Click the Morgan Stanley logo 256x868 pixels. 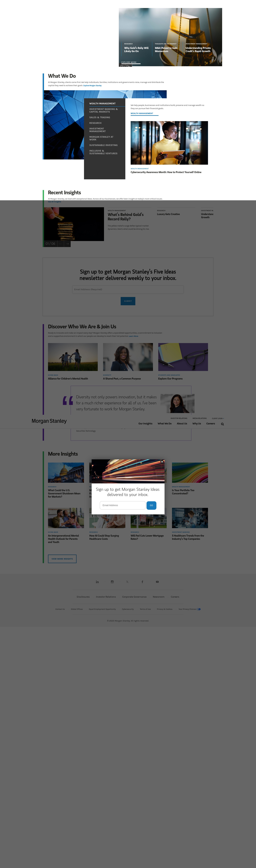click(x=49, y=421)
